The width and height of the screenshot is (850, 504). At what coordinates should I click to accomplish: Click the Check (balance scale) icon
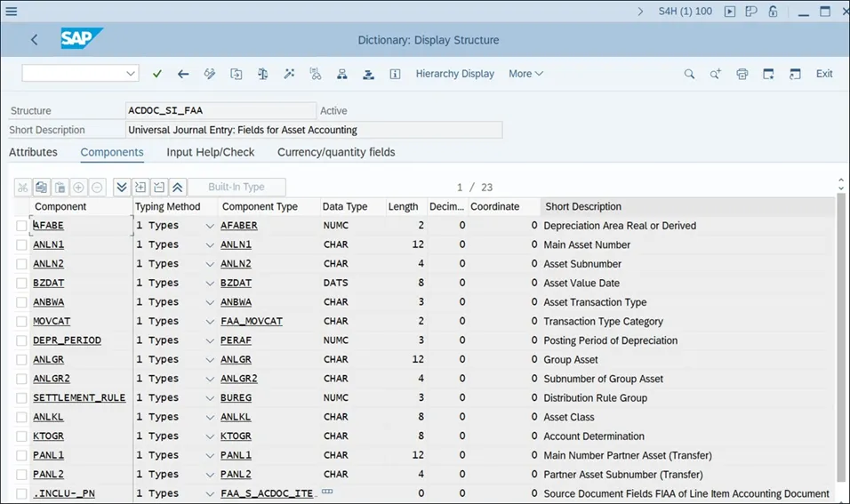[x=262, y=74]
